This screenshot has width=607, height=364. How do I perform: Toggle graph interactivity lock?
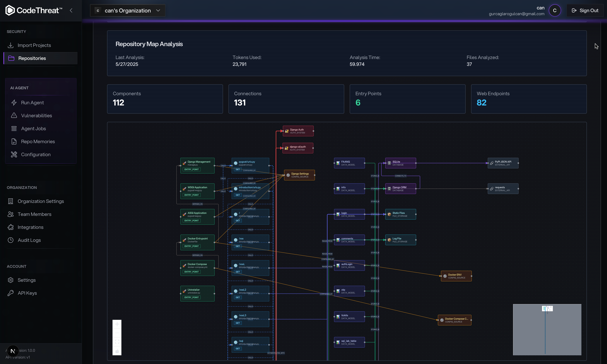tap(117, 351)
